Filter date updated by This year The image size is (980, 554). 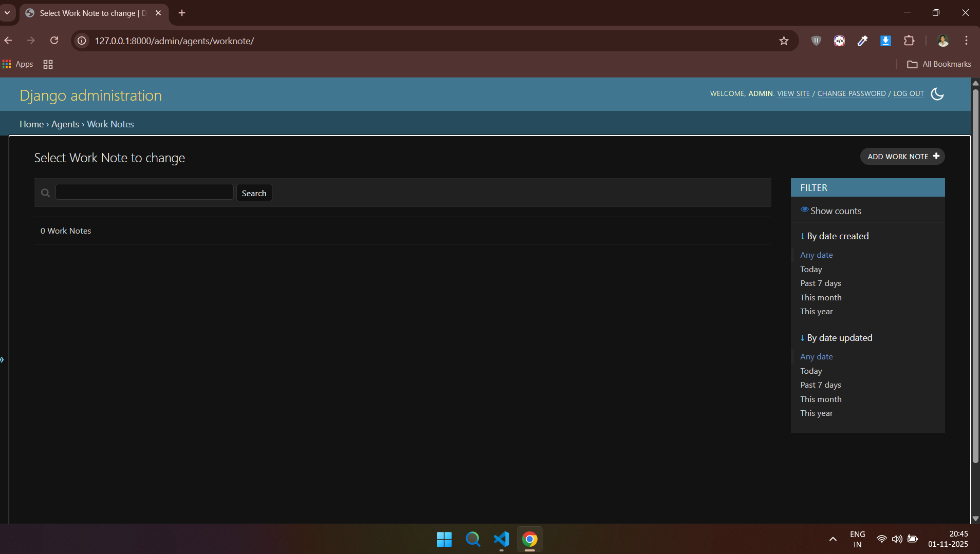click(816, 413)
